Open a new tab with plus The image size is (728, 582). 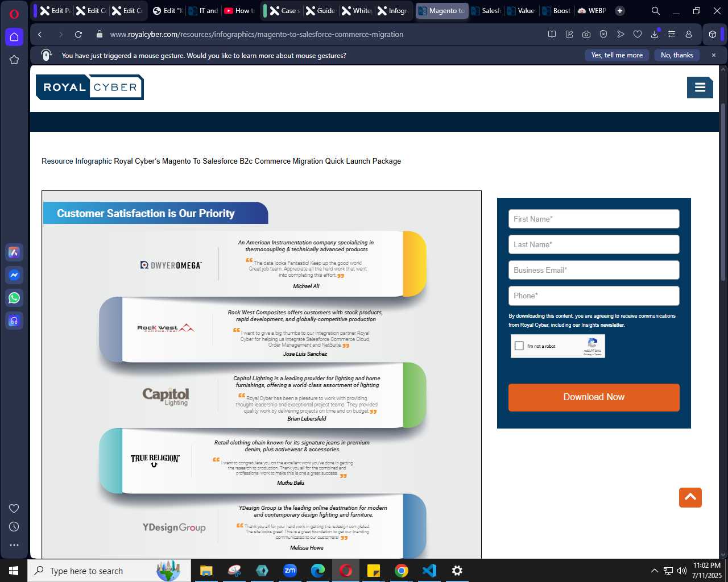click(620, 11)
